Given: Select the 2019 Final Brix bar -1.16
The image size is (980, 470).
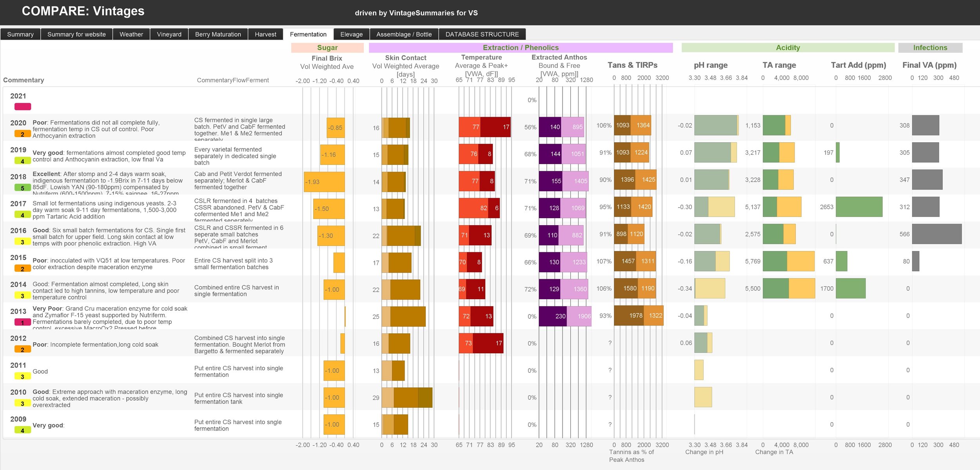Looking at the screenshot, I should (x=332, y=155).
